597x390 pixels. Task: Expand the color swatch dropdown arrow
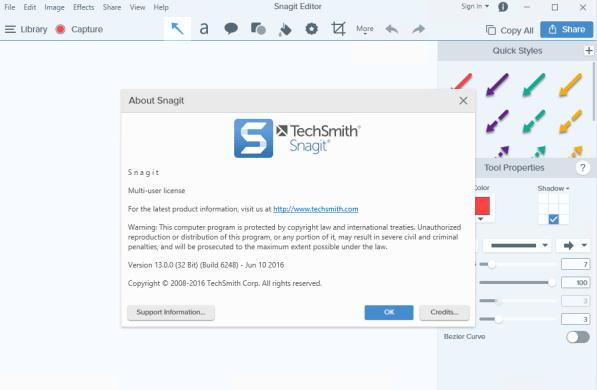(x=480, y=219)
